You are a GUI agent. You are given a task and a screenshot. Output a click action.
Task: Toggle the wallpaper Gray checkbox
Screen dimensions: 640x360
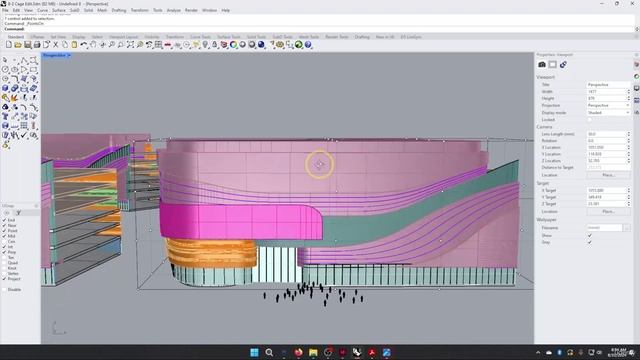[x=589, y=242]
